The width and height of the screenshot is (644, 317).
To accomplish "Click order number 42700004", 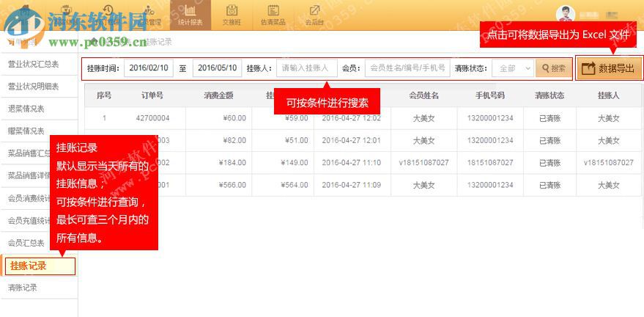I will pyautogui.click(x=152, y=118).
